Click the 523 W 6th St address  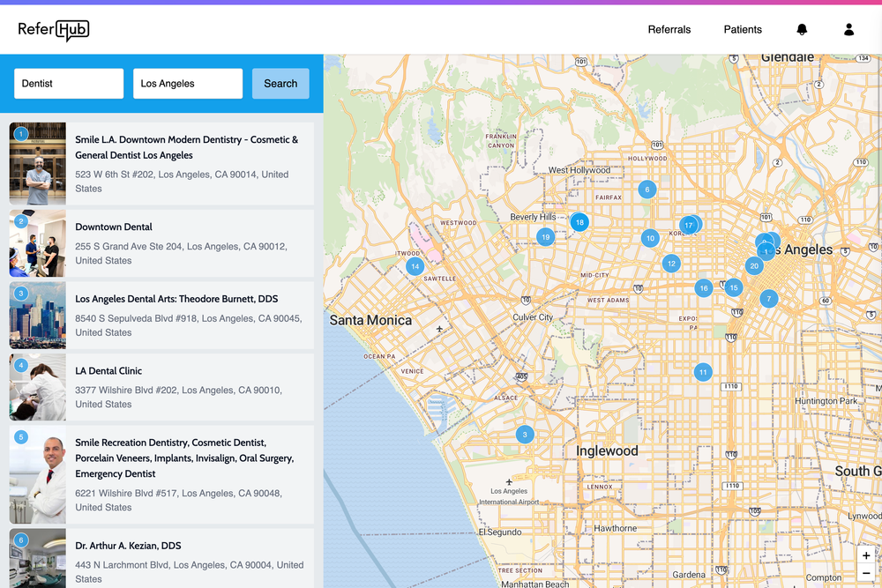point(182,182)
